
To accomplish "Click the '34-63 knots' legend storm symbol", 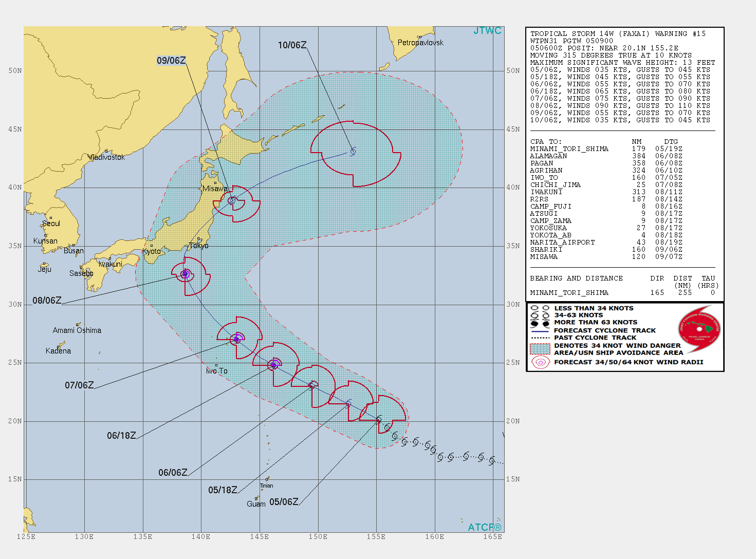I will (x=540, y=315).
